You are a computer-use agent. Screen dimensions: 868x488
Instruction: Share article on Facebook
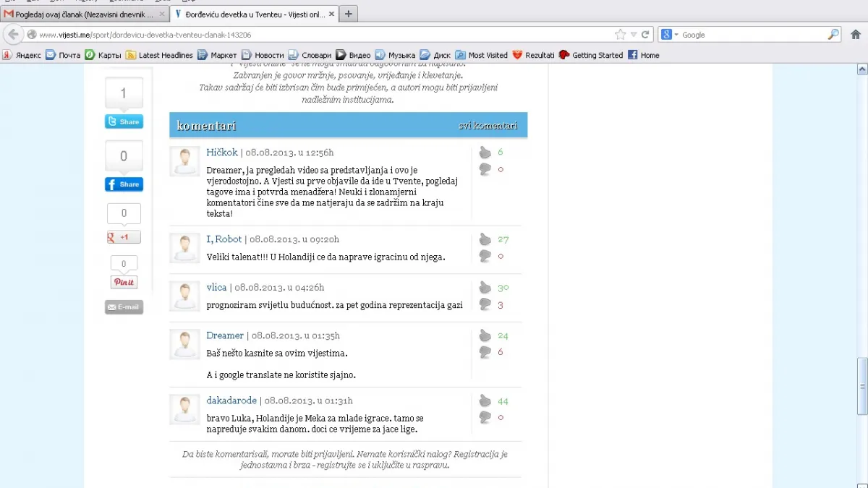pos(124,184)
